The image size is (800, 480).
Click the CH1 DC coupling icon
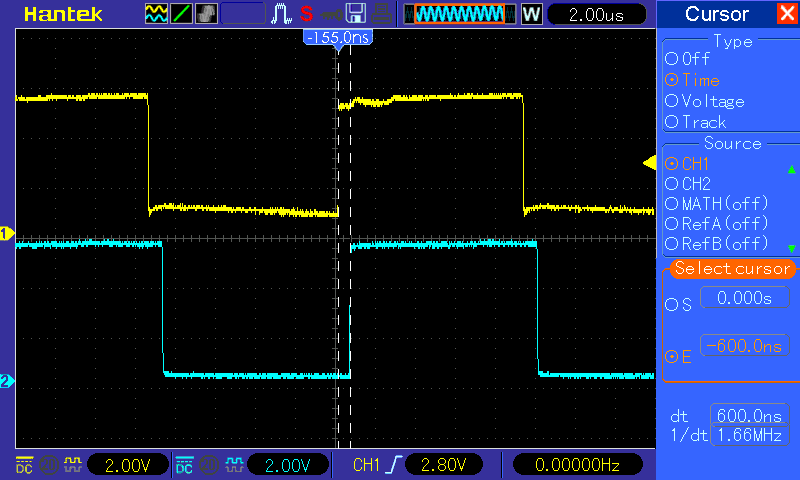tap(23, 465)
